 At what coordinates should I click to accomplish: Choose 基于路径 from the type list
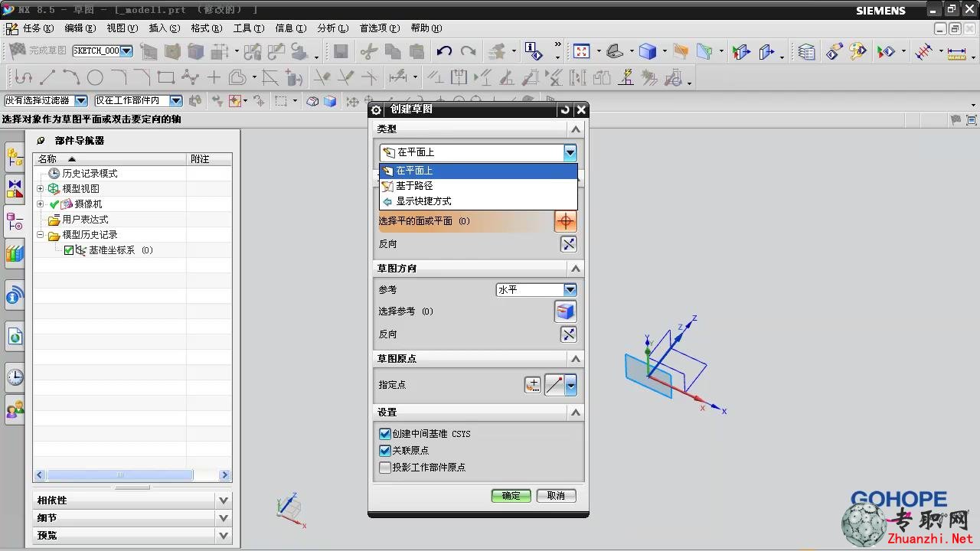[479, 186]
